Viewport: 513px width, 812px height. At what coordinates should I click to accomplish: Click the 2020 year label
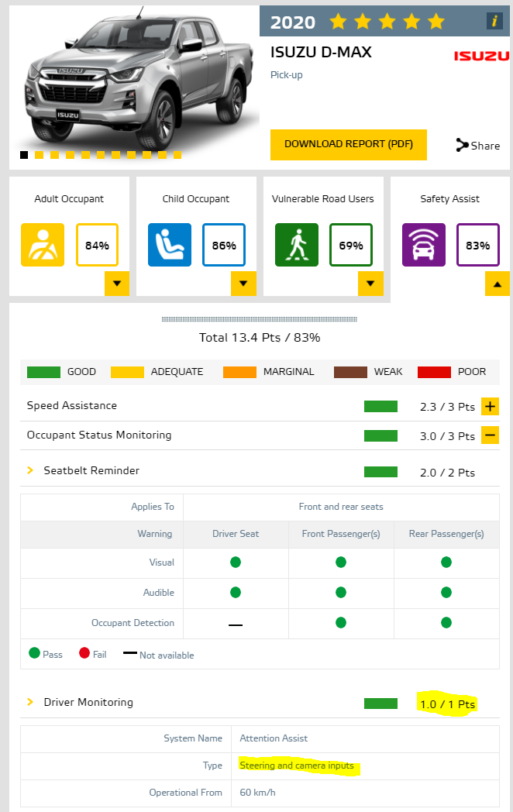click(293, 22)
